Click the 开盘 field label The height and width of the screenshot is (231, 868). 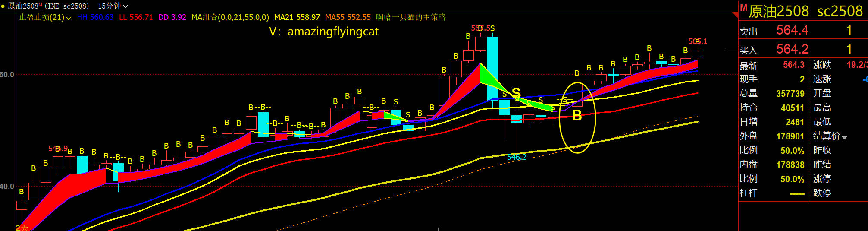tap(822, 93)
